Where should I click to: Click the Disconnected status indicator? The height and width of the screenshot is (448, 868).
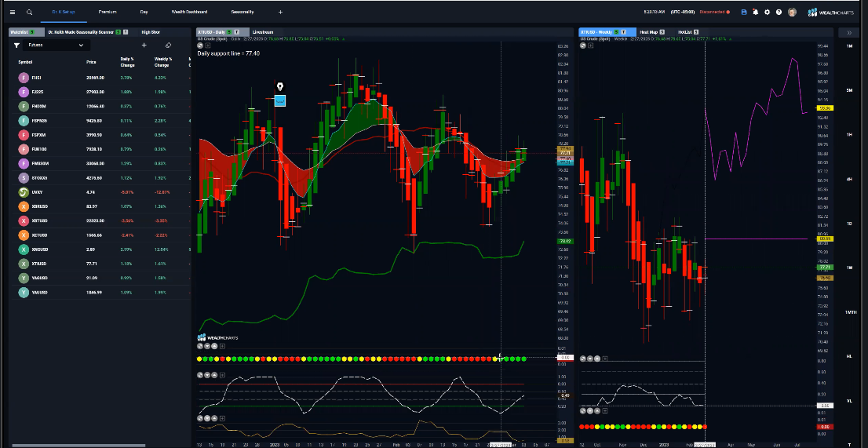point(715,12)
